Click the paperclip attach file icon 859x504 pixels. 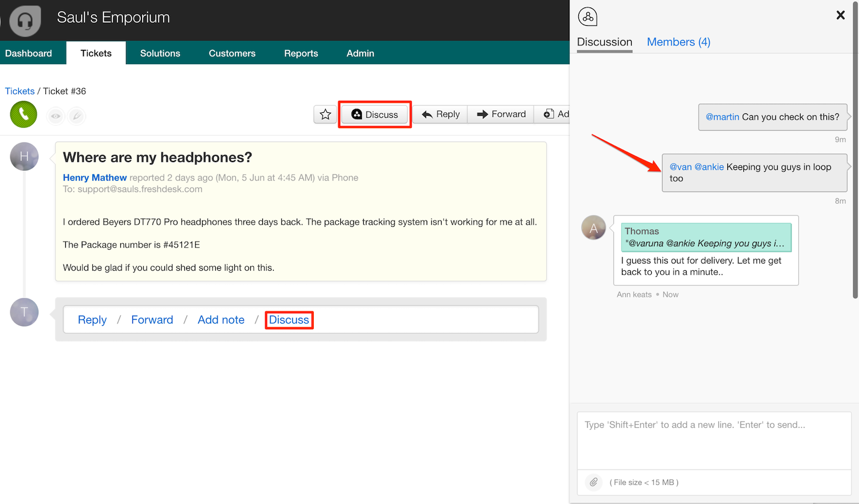point(594,482)
